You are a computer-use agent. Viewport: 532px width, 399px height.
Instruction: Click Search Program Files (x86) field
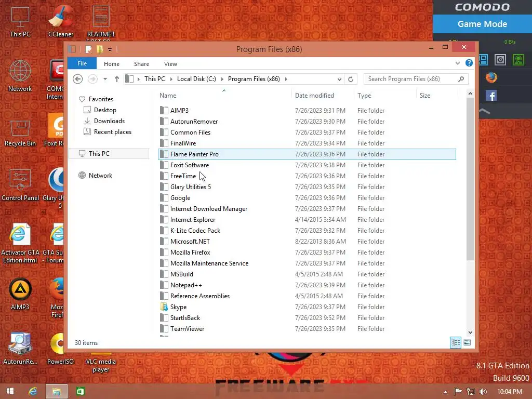416,79
